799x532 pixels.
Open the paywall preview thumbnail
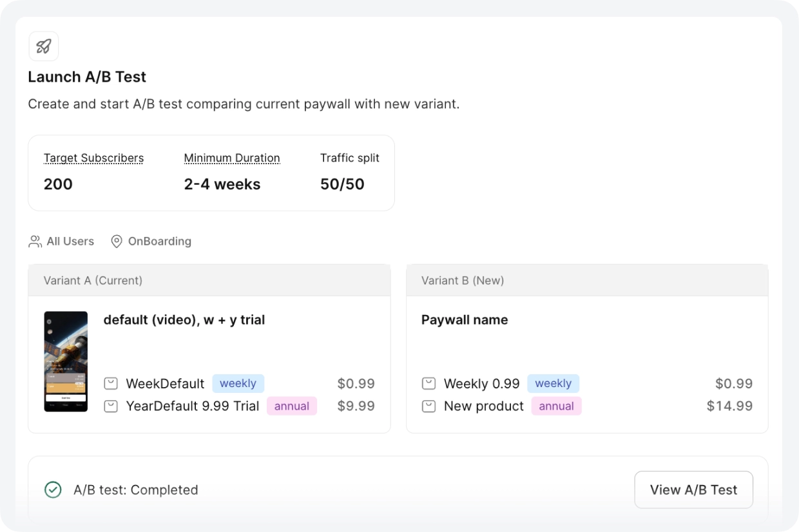tap(65, 361)
